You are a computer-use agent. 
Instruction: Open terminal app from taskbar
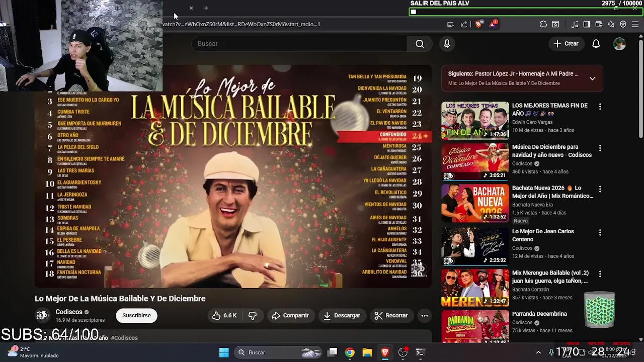click(420, 352)
